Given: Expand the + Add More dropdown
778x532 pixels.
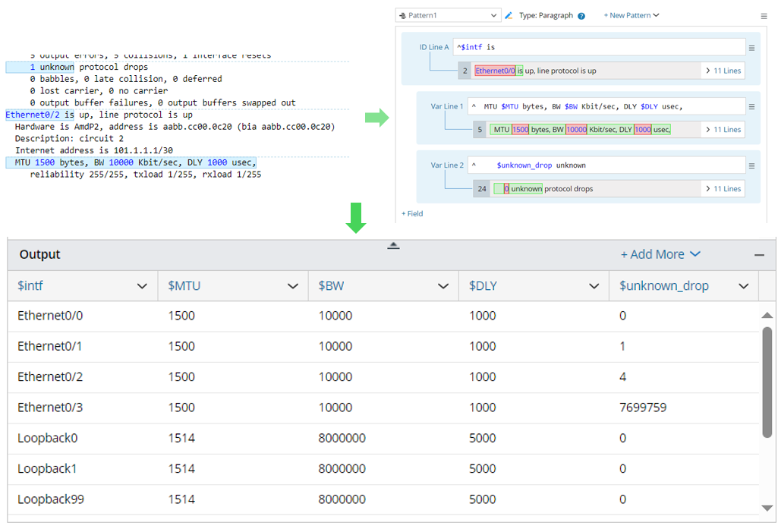Looking at the screenshot, I should click(660, 254).
